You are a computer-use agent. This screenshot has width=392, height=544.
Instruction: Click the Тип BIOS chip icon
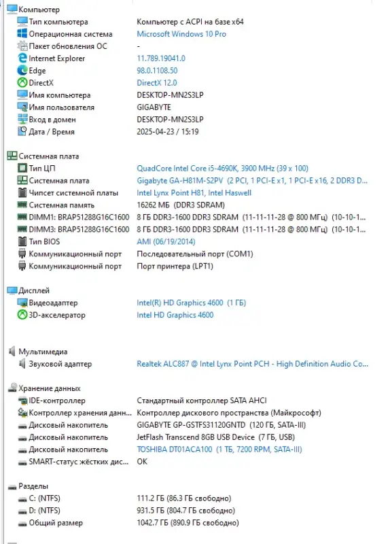pyautogui.click(x=22, y=241)
